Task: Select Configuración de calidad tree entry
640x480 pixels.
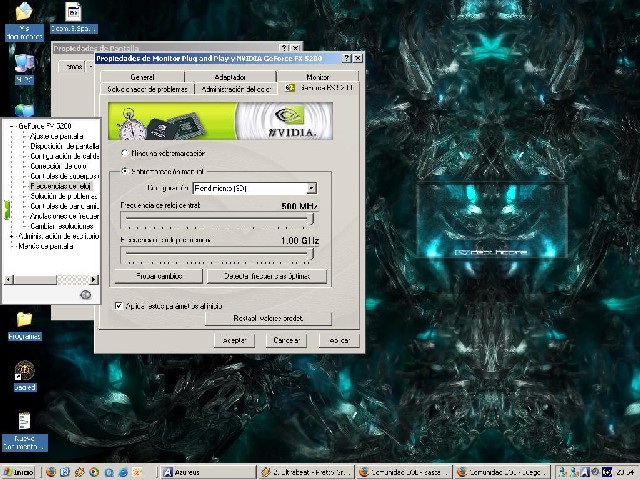Action: pyautogui.click(x=64, y=156)
